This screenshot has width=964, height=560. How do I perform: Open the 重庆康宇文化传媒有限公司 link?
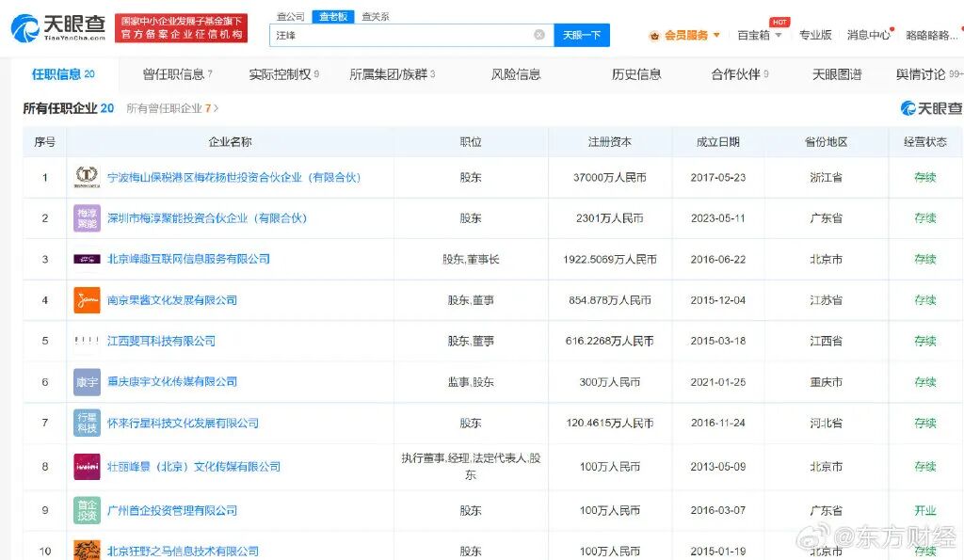tap(171, 382)
